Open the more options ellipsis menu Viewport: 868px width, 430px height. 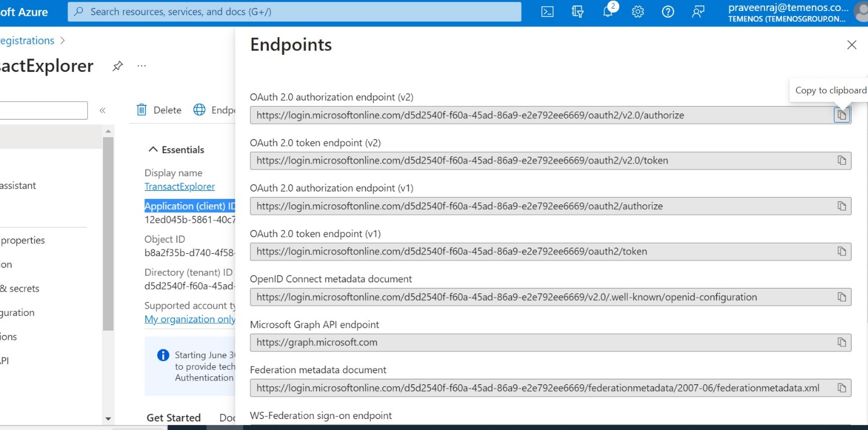[x=141, y=66]
